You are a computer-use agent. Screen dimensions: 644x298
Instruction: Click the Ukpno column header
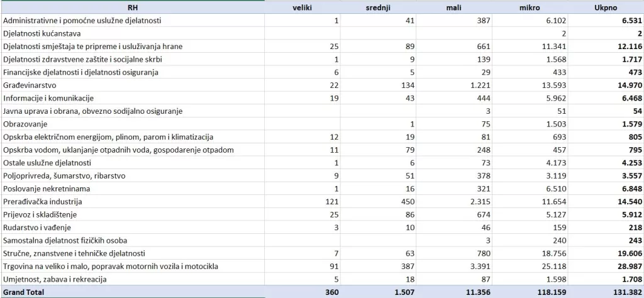(x=608, y=8)
